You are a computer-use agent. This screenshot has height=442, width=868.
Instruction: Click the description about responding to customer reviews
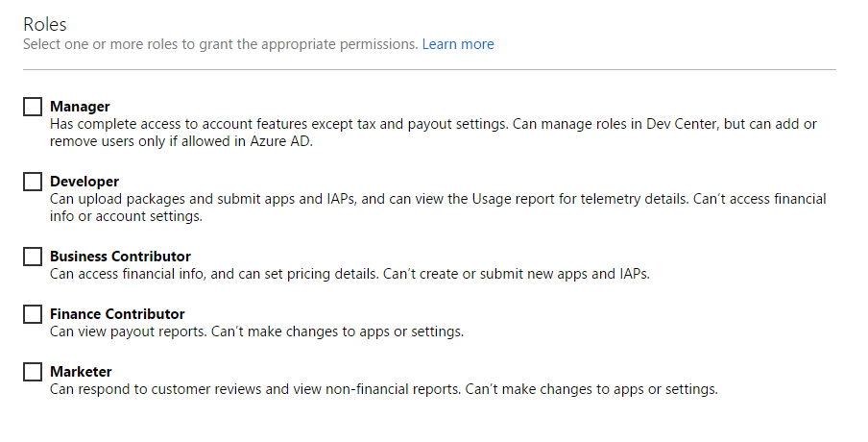coord(384,389)
